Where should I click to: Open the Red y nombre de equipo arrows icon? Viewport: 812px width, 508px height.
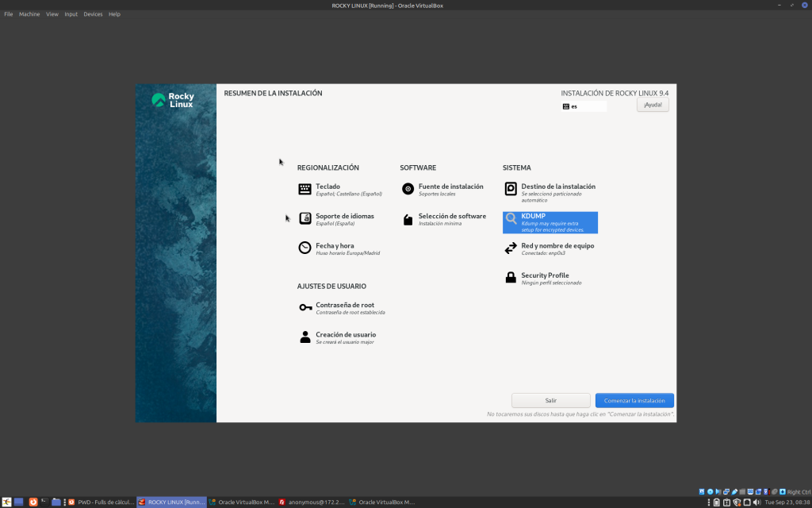pos(511,248)
